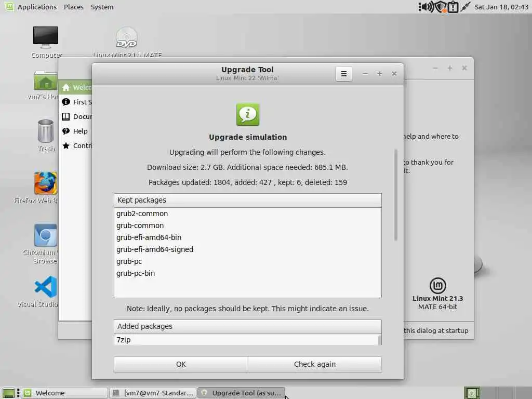The height and width of the screenshot is (399, 532).
Task: Click the Upgrade simulation info icon
Action: pos(248,115)
